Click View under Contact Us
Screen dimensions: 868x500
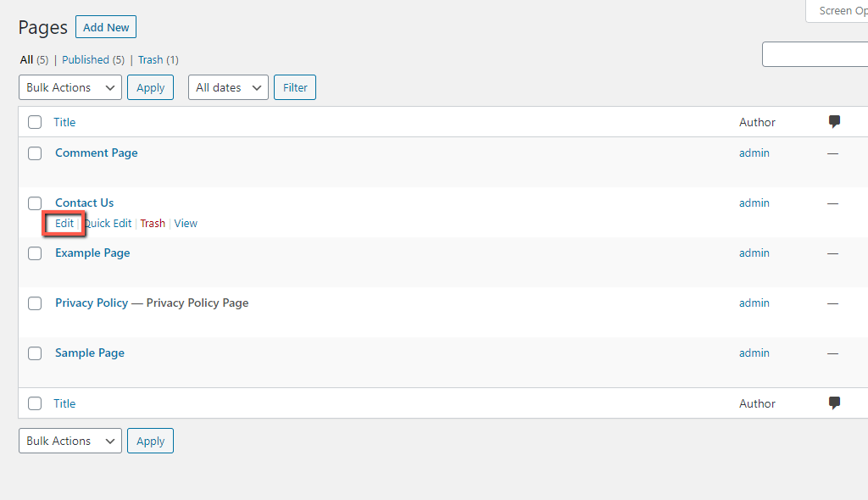pos(186,223)
